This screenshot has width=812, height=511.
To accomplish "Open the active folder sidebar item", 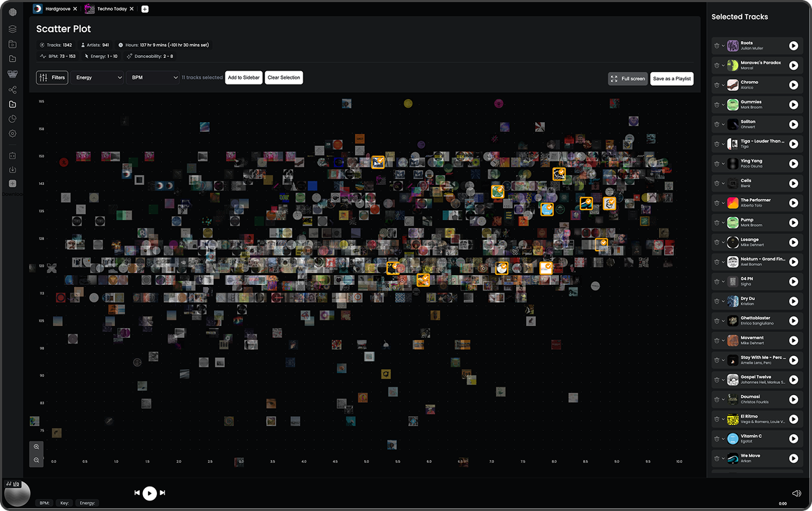I will click(13, 104).
